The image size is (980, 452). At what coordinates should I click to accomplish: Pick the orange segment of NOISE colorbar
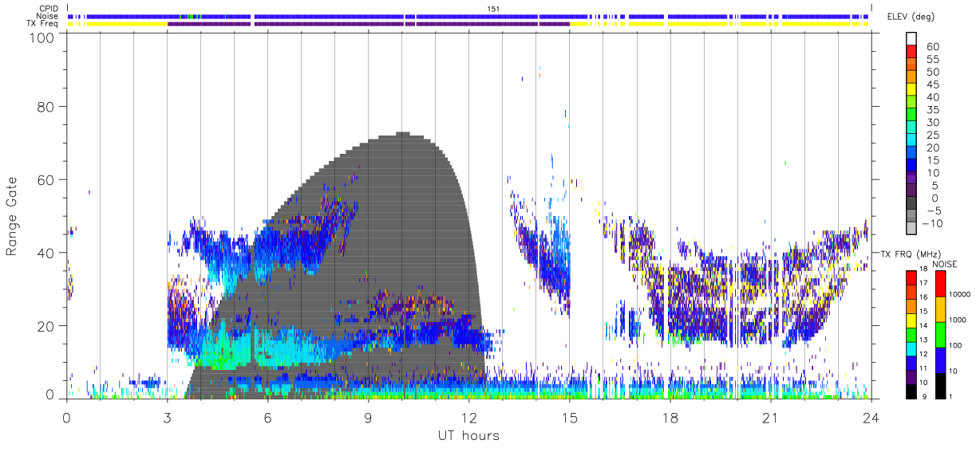[x=940, y=309]
